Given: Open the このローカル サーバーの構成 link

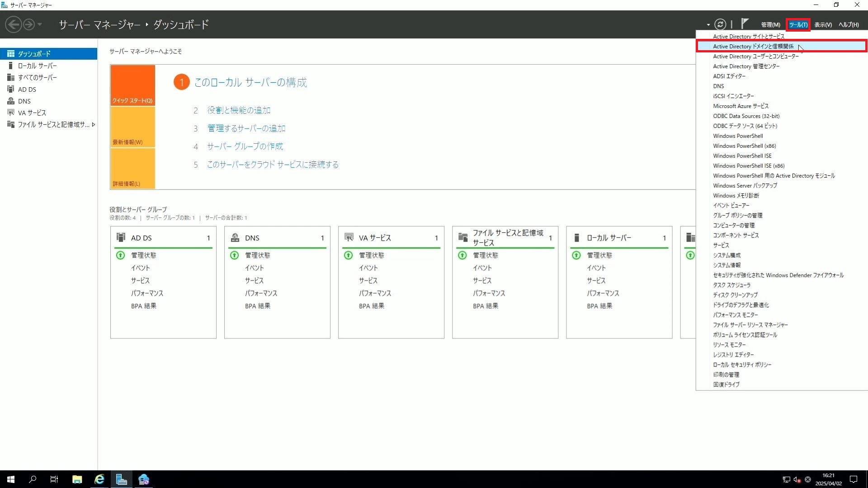Looking at the screenshot, I should click(250, 82).
